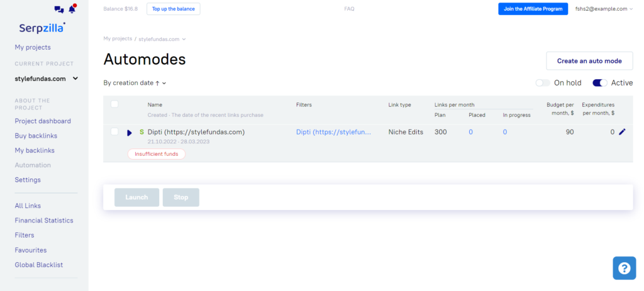The height and width of the screenshot is (291, 644).
Task: Click the Insufficient funds badge
Action: (157, 154)
